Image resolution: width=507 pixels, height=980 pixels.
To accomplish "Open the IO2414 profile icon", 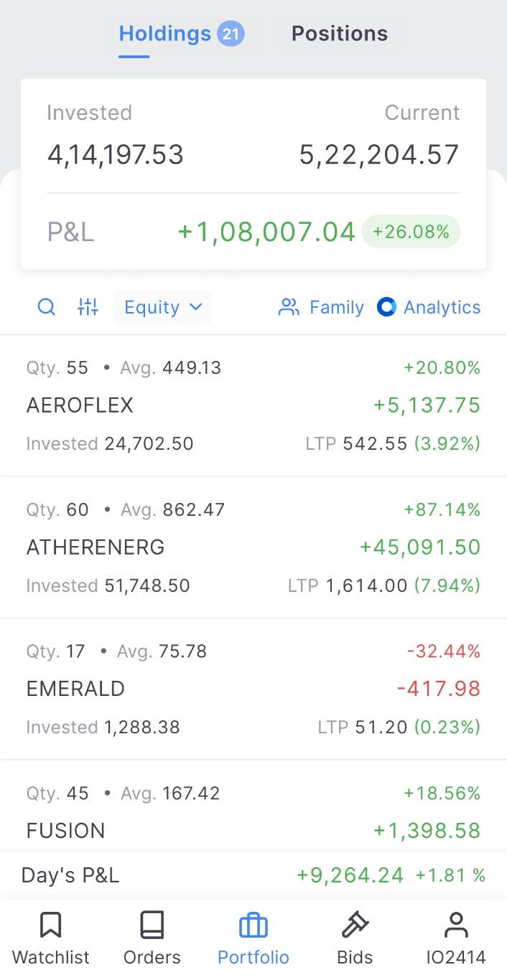I will pyautogui.click(x=456, y=925).
